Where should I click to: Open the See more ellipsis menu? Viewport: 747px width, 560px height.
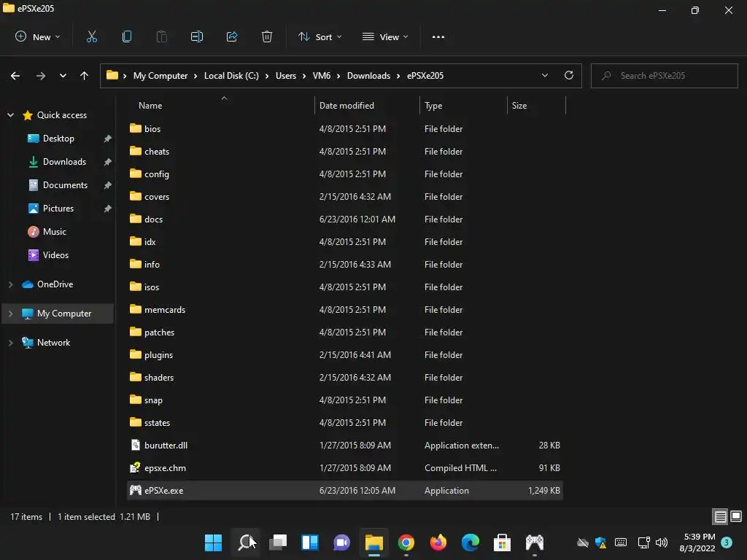pos(438,36)
